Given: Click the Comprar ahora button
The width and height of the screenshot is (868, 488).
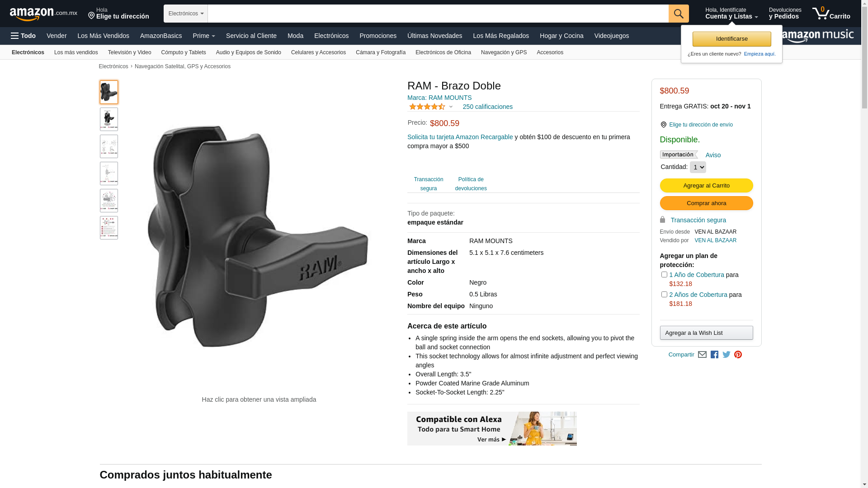Looking at the screenshot, I should [x=706, y=203].
